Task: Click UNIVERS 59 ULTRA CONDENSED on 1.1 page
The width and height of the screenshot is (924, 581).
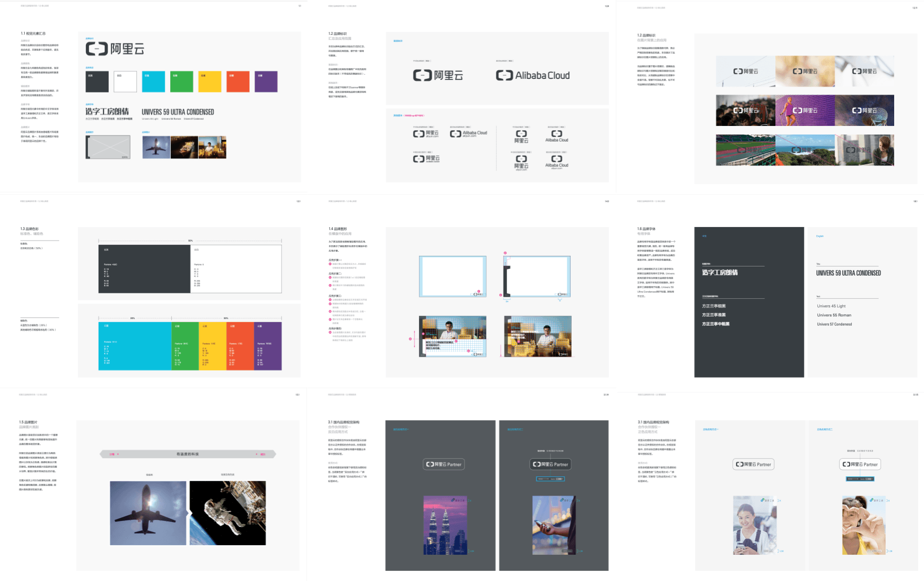Action: [178, 112]
